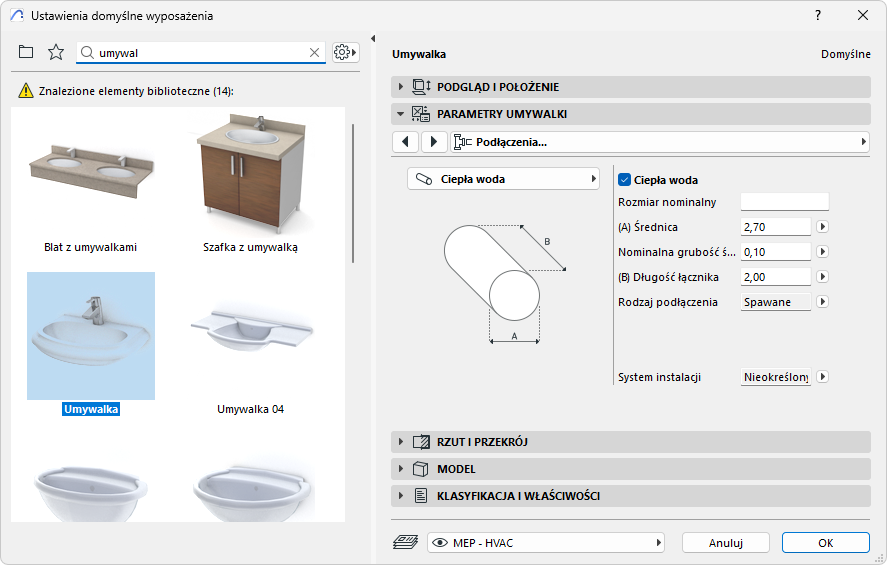Image resolution: width=887 pixels, height=565 pixels.
Task: Go to next parameter page arrow
Action: [x=434, y=142]
